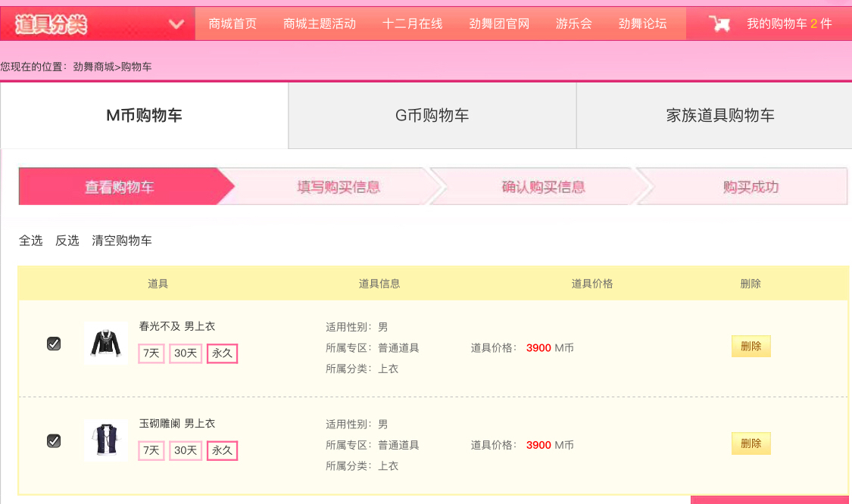Uncheck the 春光不及 男上衣 item checkbox

tap(54, 344)
